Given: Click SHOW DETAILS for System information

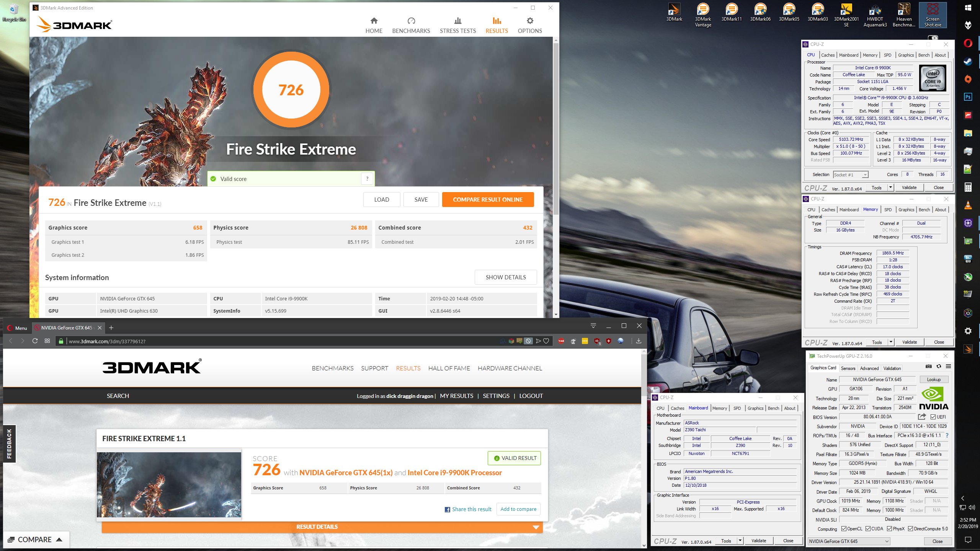Looking at the screenshot, I should click(x=505, y=277).
